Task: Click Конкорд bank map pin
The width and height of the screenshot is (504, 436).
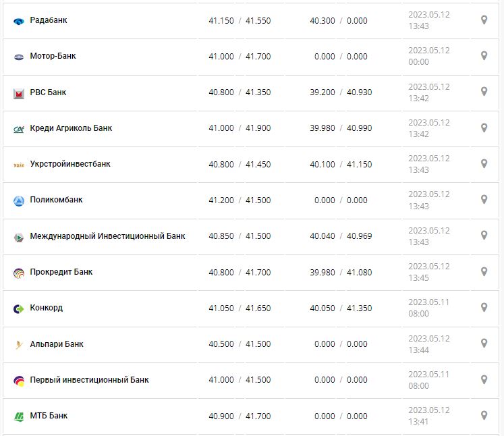Action: pos(484,308)
